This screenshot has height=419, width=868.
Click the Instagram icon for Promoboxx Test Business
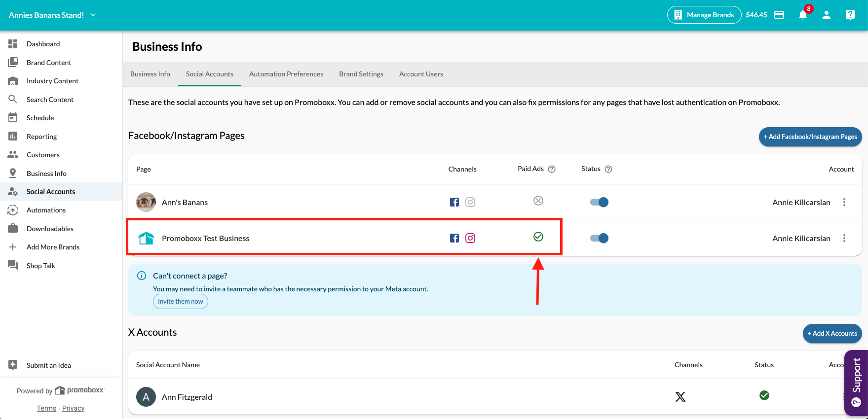pos(470,238)
